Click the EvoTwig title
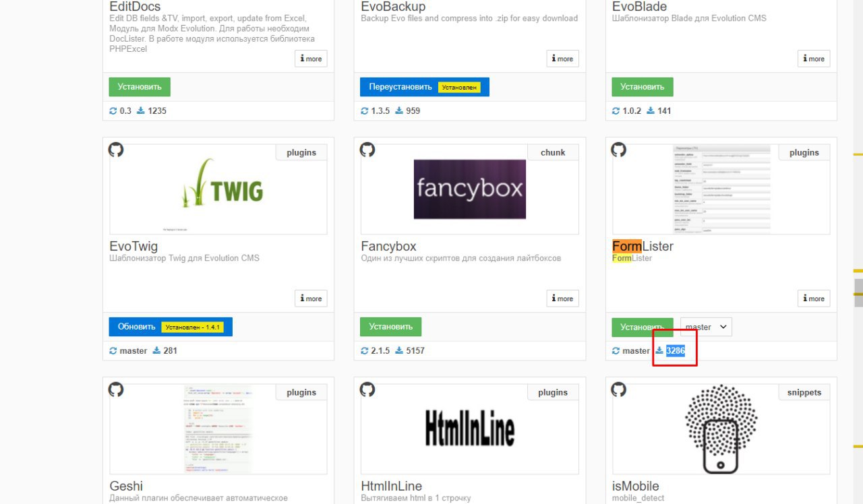The width and height of the screenshot is (863, 504). pos(133,246)
